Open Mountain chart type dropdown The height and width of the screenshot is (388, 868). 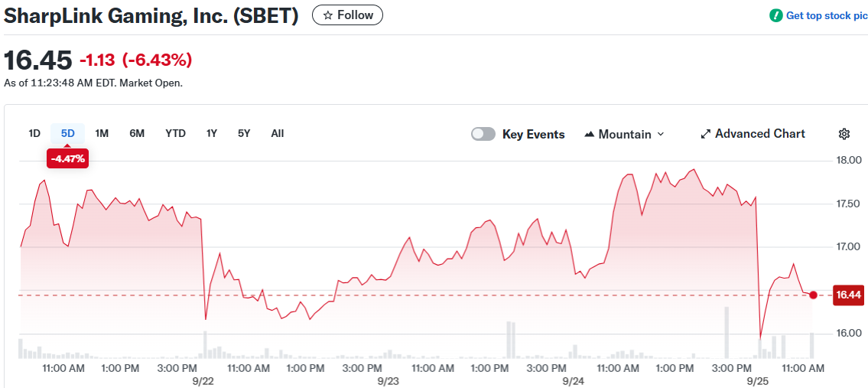624,134
